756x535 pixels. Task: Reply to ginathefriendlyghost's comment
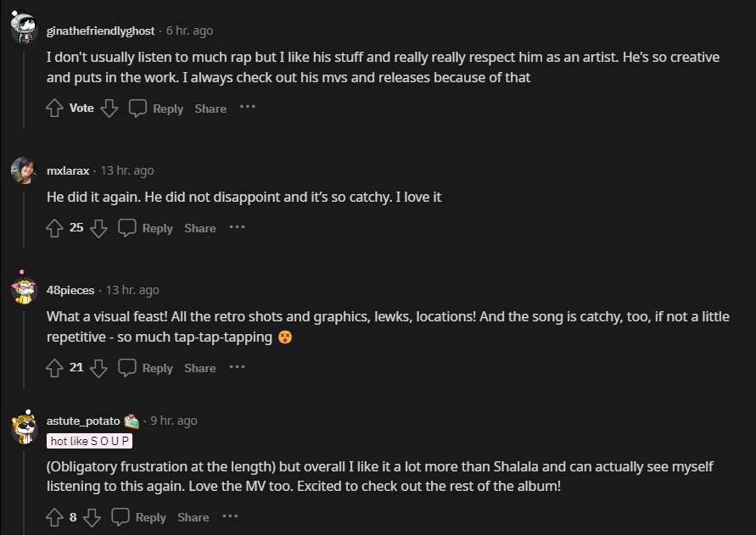point(157,109)
